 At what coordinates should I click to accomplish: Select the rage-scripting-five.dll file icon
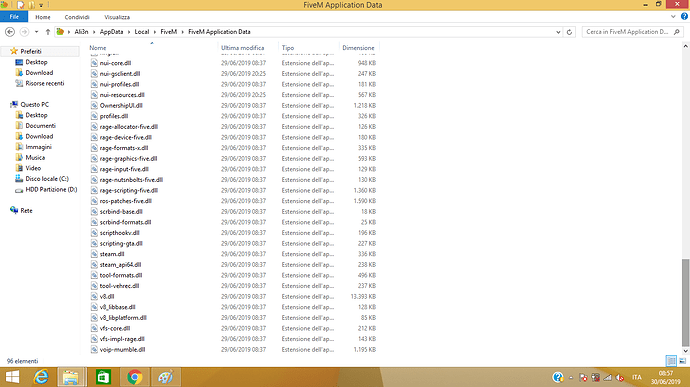pos(94,190)
